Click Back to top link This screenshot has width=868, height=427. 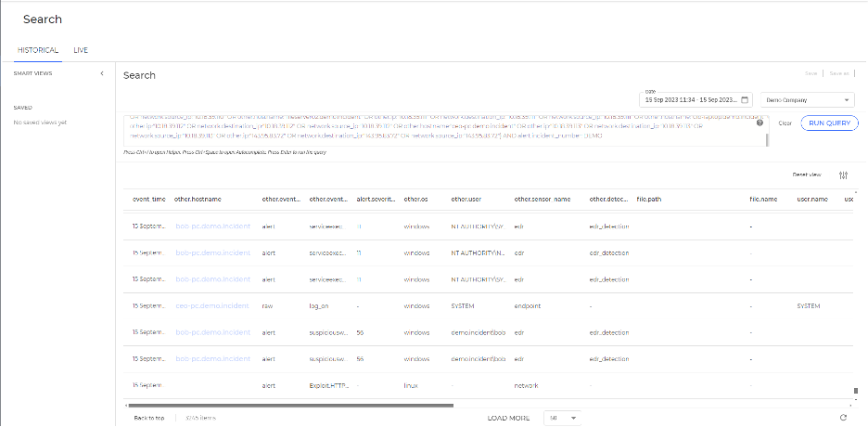coord(148,418)
